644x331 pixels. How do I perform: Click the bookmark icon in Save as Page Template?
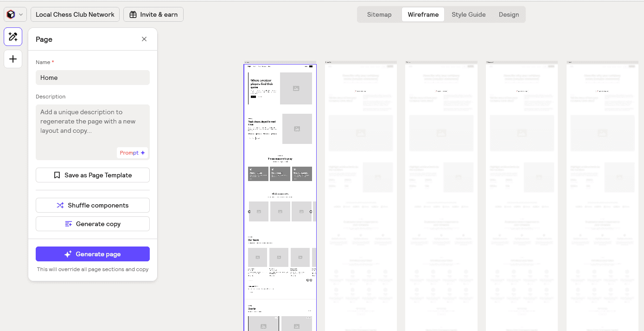click(x=57, y=175)
